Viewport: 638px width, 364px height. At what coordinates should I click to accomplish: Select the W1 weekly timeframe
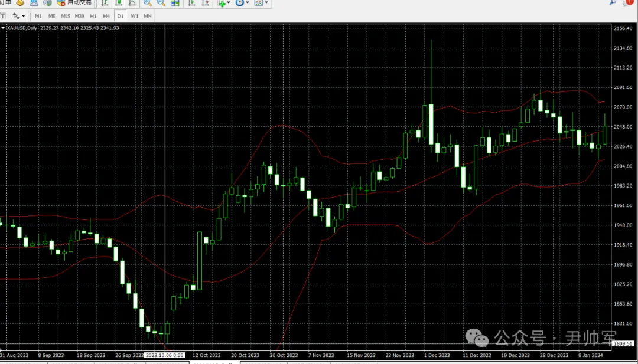[x=135, y=16]
